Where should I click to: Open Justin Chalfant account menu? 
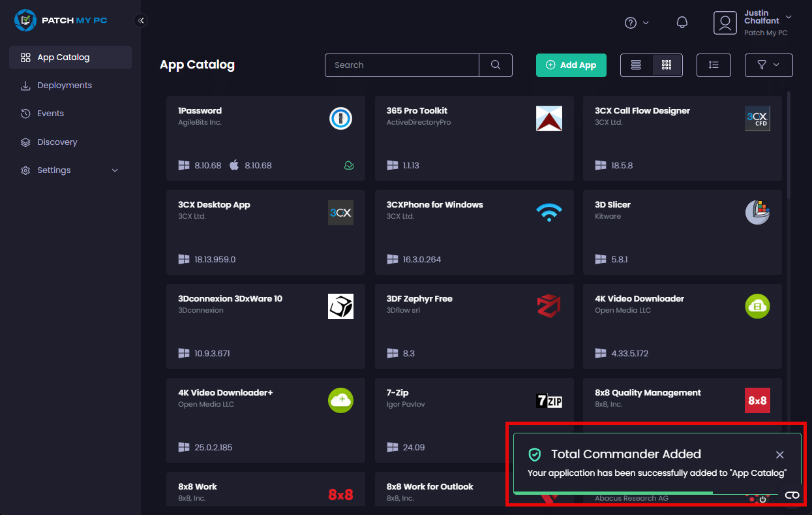coord(752,23)
